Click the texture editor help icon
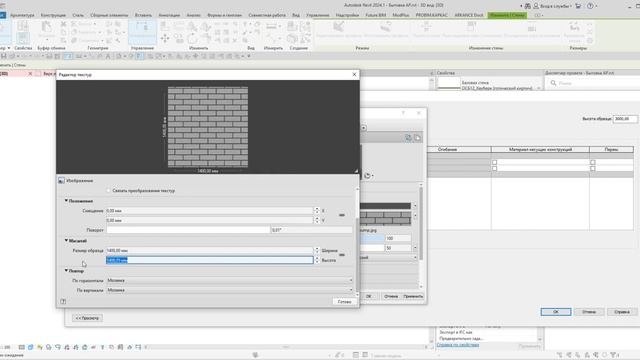Screen dimensions: 640x360 [63, 301]
